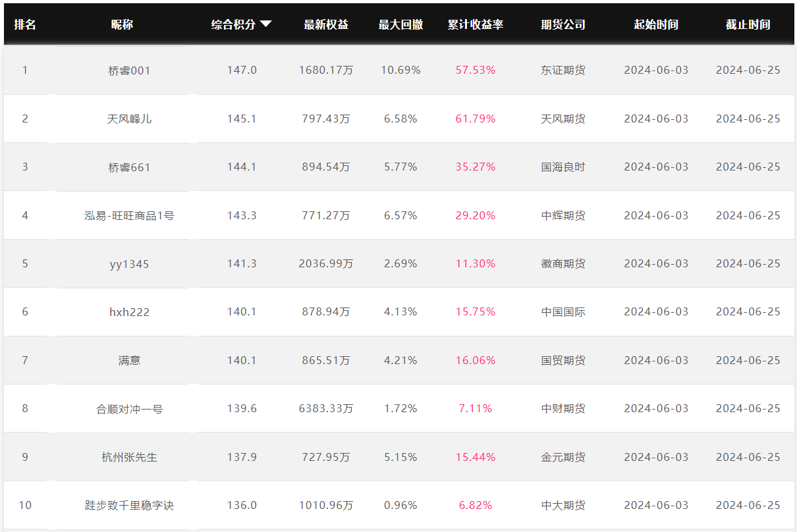Image resolution: width=797 pixels, height=532 pixels.
Task: Select the score value 139.6
Action: tap(242, 408)
